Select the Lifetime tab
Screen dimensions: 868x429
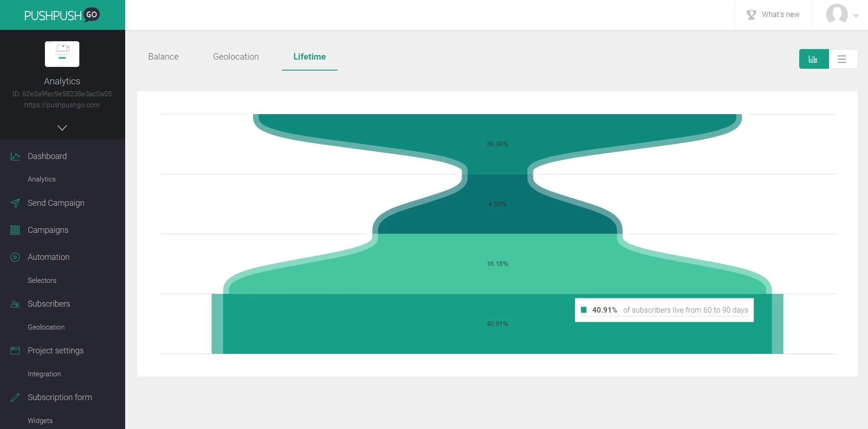pos(310,56)
